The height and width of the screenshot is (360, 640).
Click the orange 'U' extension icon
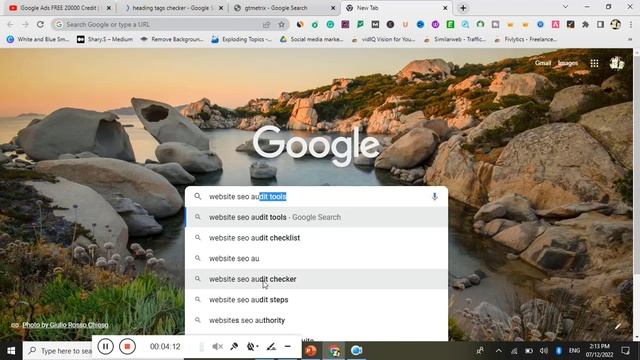click(x=405, y=24)
